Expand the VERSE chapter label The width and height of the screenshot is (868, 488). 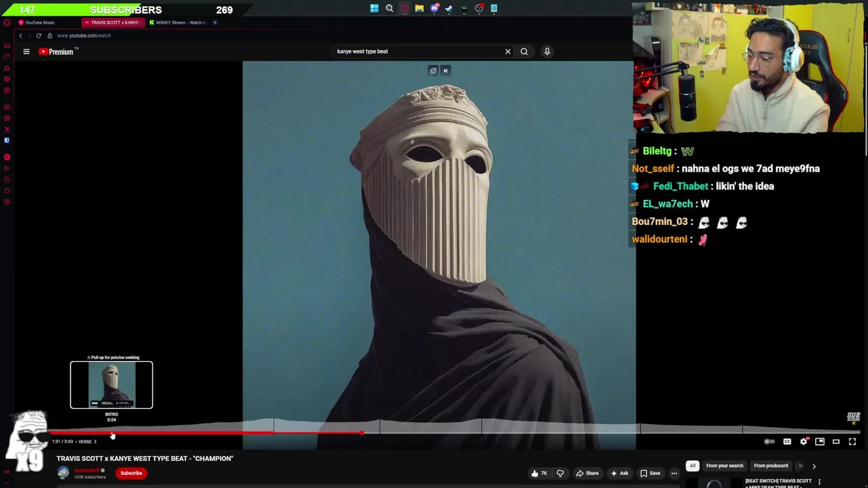pos(87,442)
